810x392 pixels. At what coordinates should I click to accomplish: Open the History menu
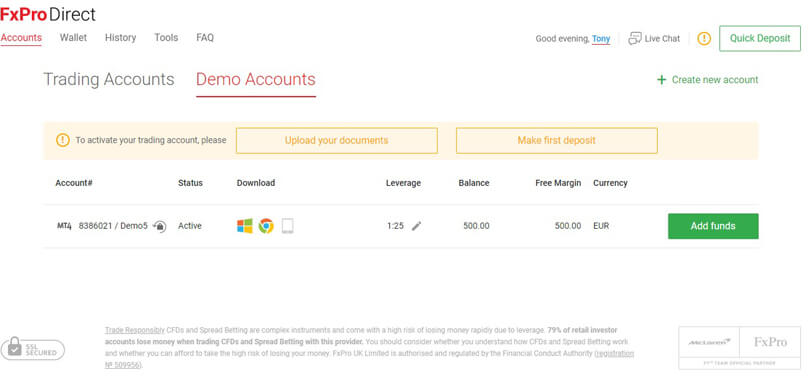click(120, 38)
